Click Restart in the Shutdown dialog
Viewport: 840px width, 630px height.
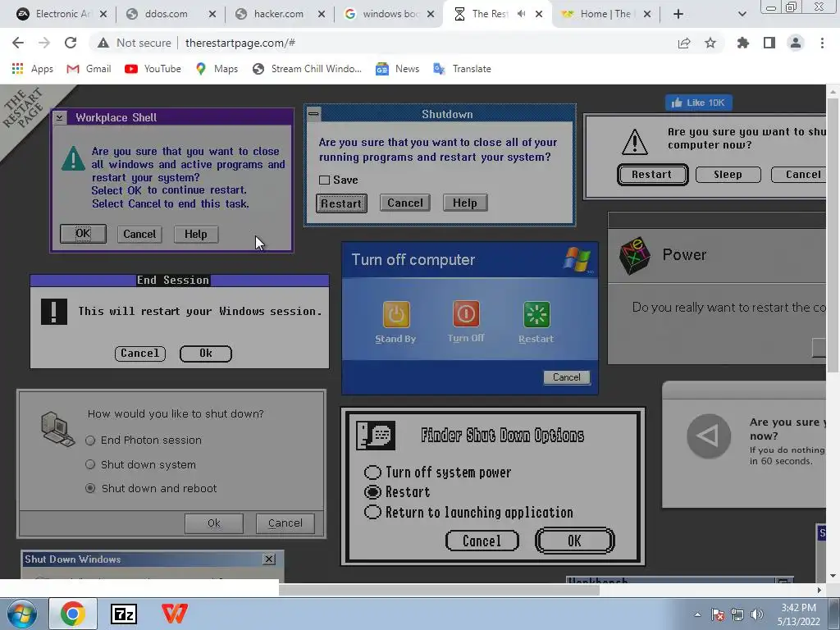pos(341,203)
